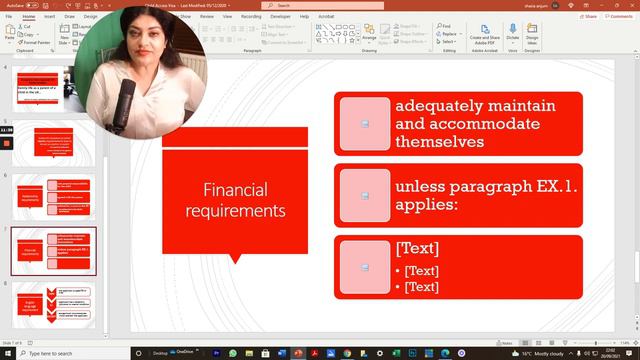Activate the Format Painter
Screen dimensions: 640x360
coord(34,42)
